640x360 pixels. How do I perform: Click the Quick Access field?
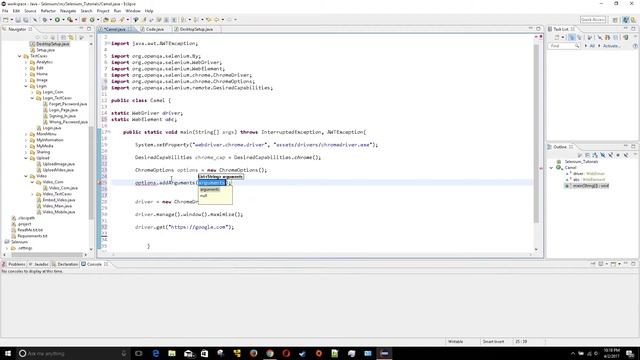(593, 20)
